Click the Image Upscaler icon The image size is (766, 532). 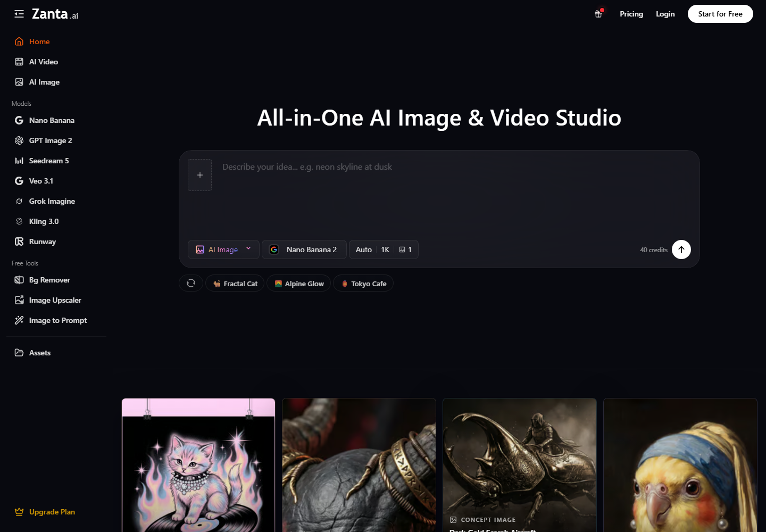[19, 300]
